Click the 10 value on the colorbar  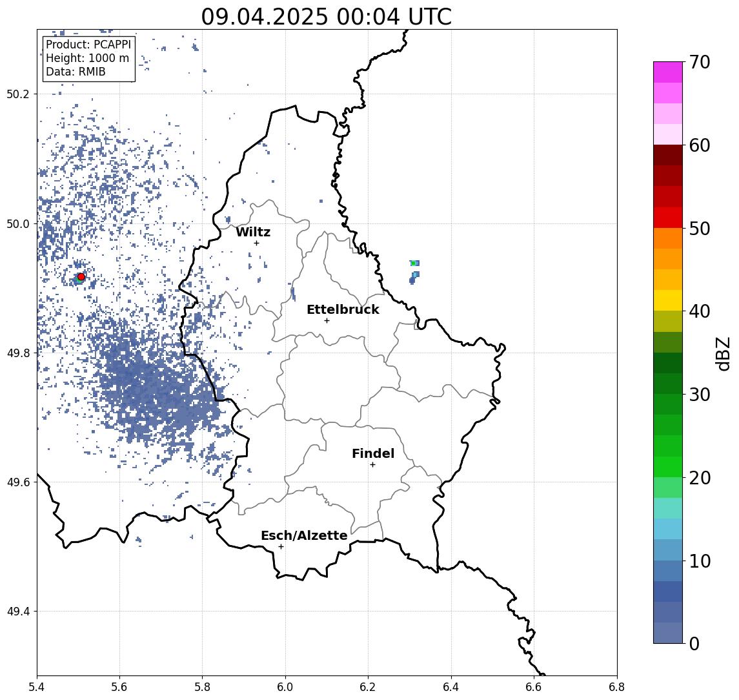(700, 561)
